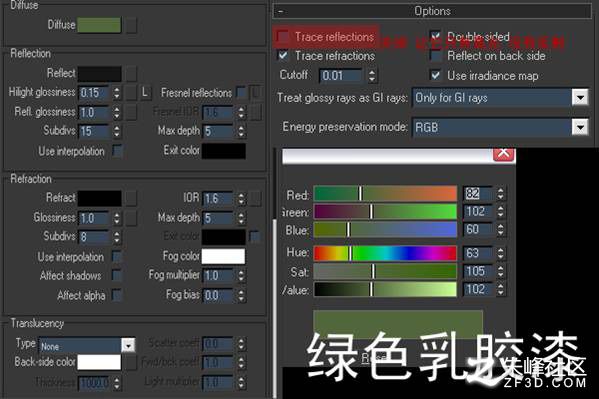599x399 pixels.
Task: Collapse the Options rollout header
Action: [432, 11]
